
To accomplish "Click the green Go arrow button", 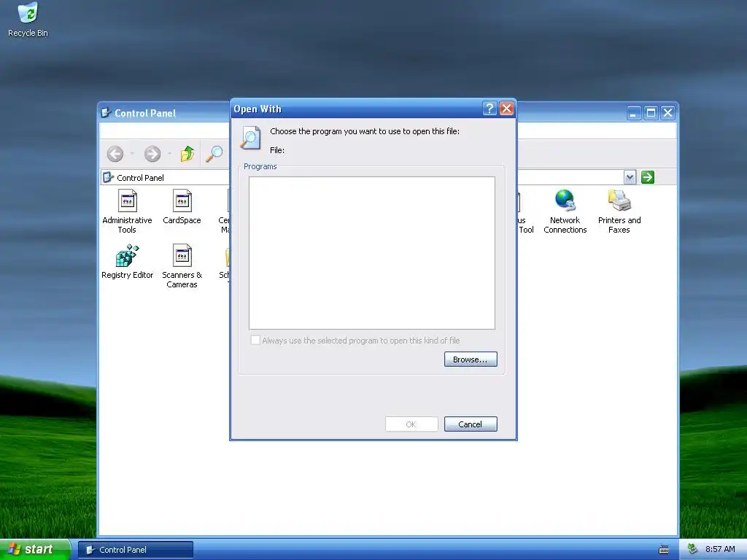I will click(648, 177).
